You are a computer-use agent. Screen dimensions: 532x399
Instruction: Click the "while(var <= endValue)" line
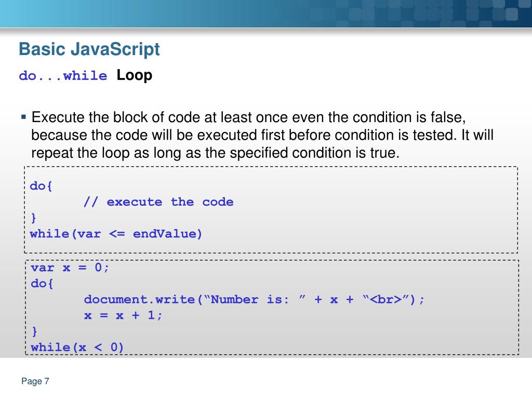116,234
